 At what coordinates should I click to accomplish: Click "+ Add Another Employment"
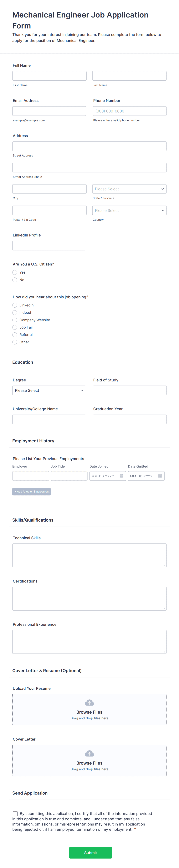point(31,491)
